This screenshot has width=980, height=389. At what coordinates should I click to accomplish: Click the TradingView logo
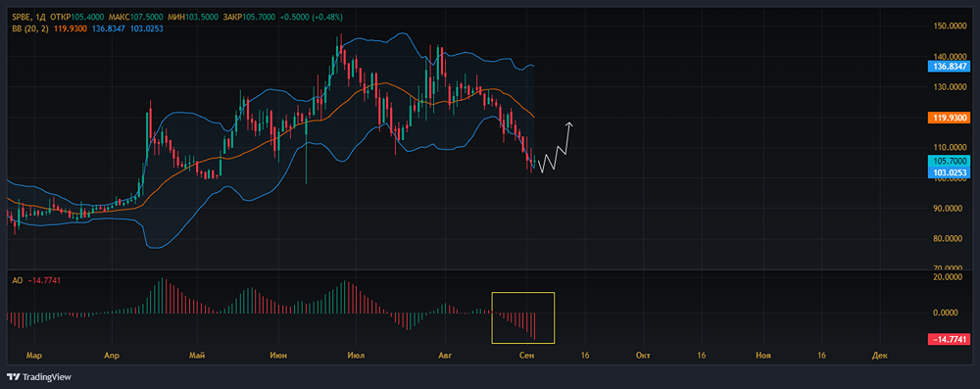(x=39, y=376)
